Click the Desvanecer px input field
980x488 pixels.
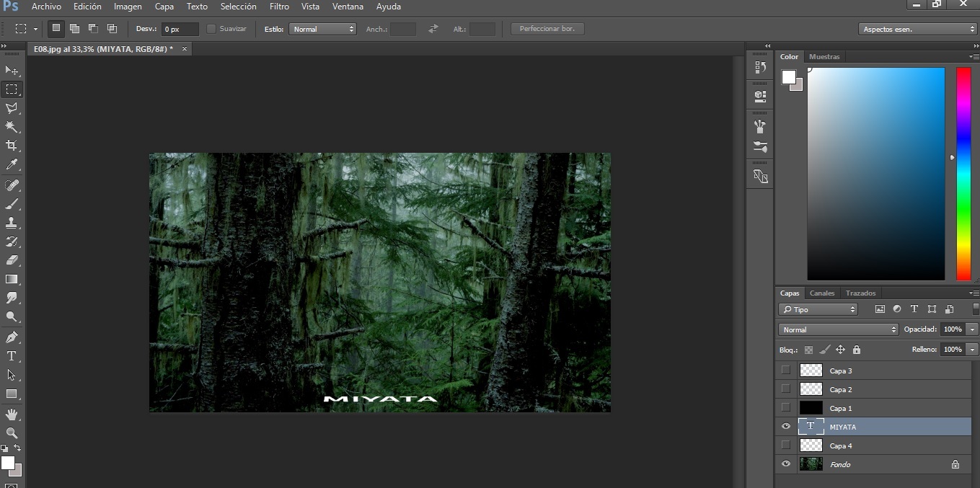click(180, 30)
